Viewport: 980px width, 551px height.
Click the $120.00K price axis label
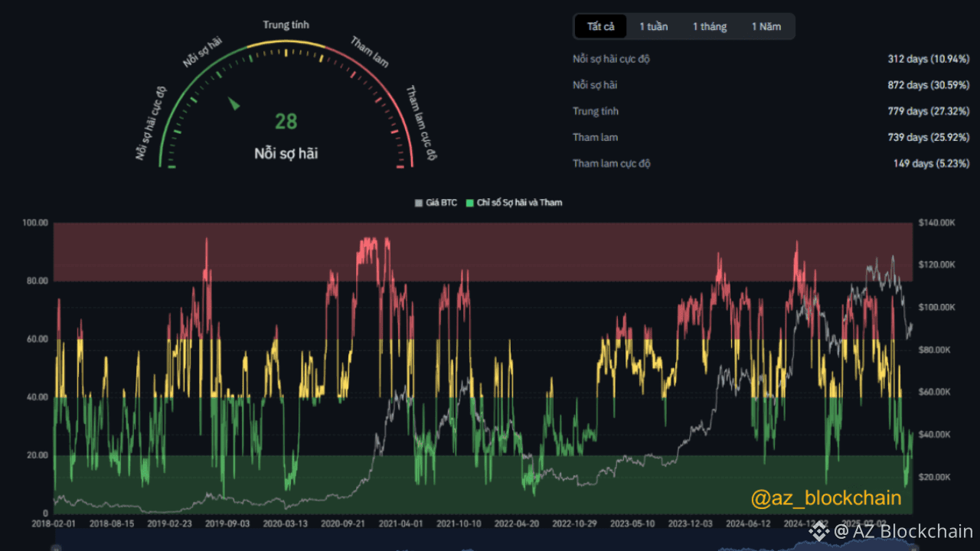(x=939, y=265)
